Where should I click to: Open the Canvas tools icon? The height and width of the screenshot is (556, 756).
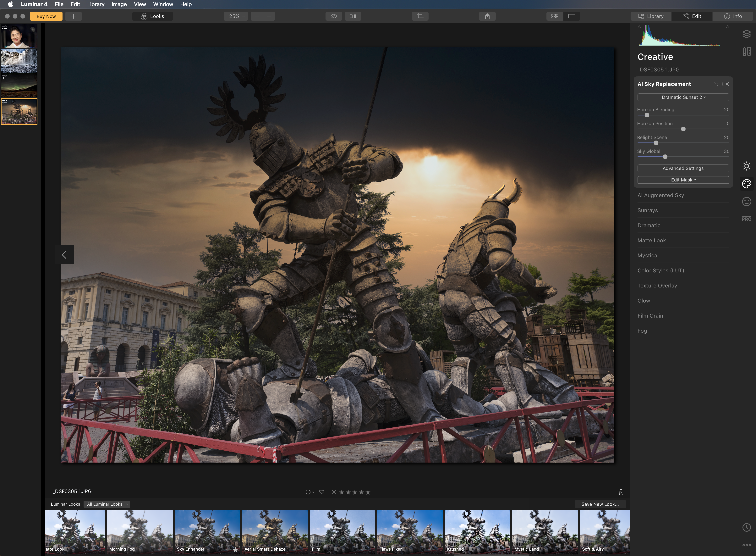coord(747,52)
